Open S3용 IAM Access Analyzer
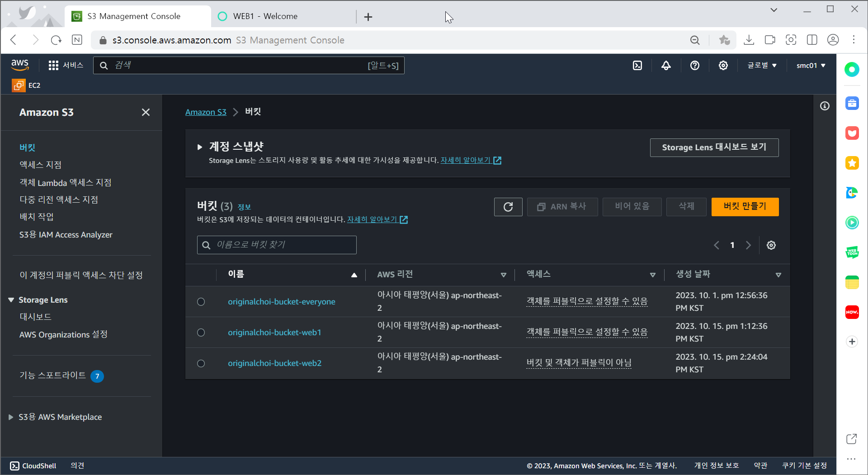 click(66, 235)
